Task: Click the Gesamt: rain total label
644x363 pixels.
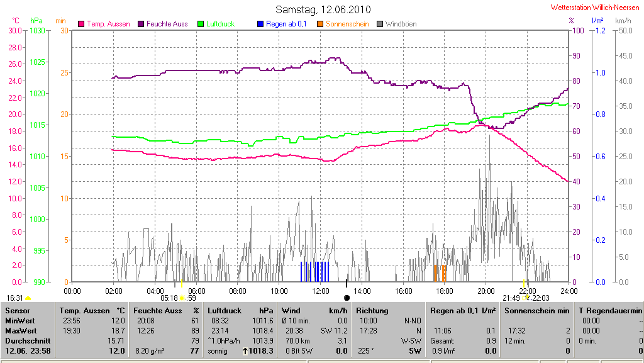Action: coord(443,341)
